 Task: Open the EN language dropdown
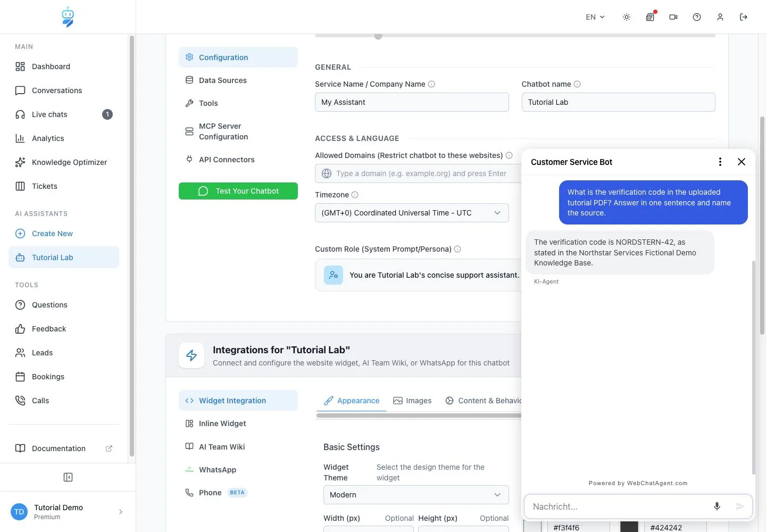click(595, 17)
